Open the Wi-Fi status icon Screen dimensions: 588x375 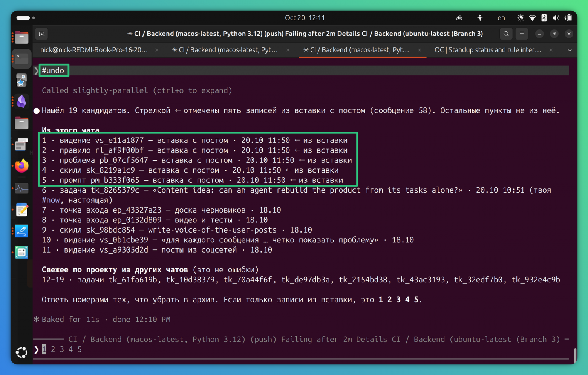532,18
